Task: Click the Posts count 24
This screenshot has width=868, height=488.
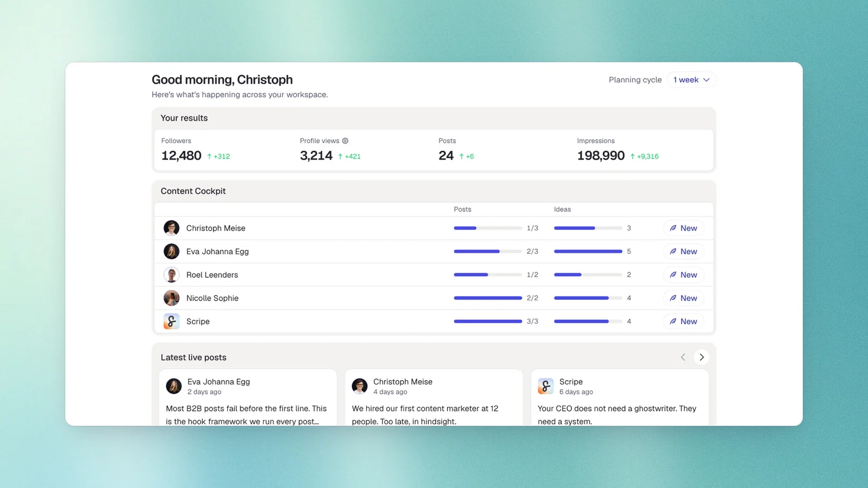Action: pyautogui.click(x=446, y=156)
